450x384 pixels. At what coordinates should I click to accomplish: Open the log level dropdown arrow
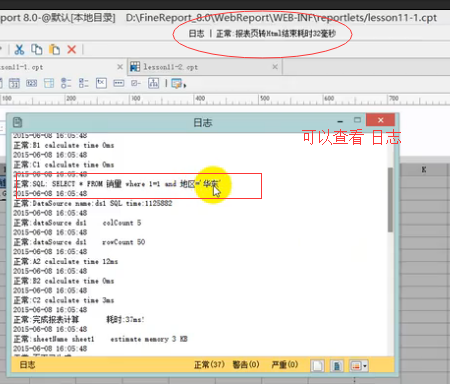(365, 366)
